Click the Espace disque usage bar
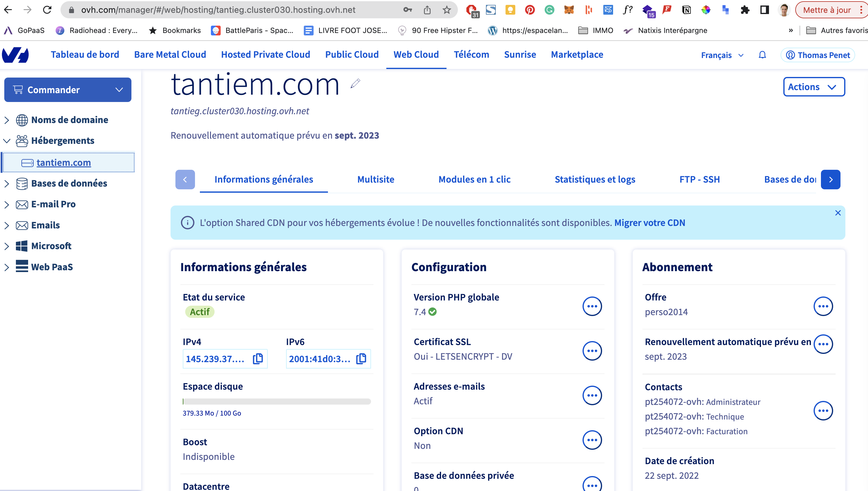Viewport: 868px width, 491px height. [x=276, y=401]
